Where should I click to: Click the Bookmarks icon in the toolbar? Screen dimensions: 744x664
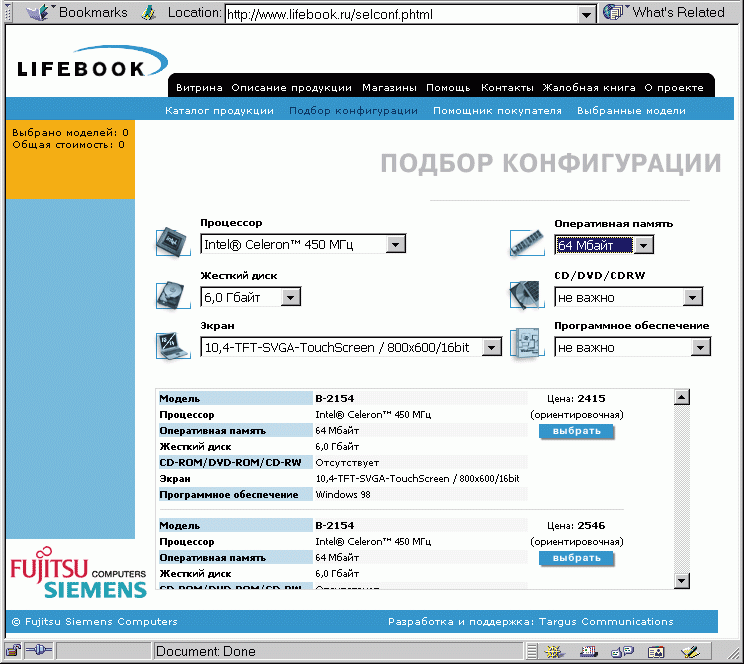click(x=38, y=12)
